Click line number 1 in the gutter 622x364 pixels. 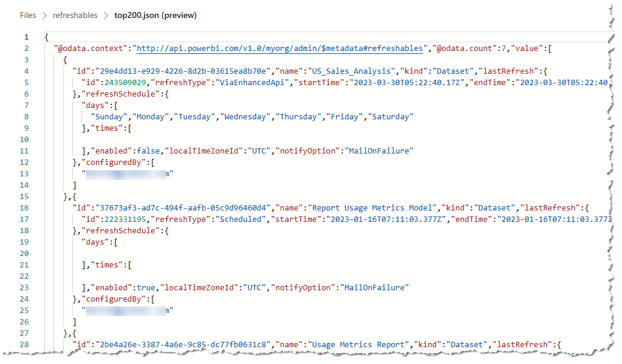point(26,37)
